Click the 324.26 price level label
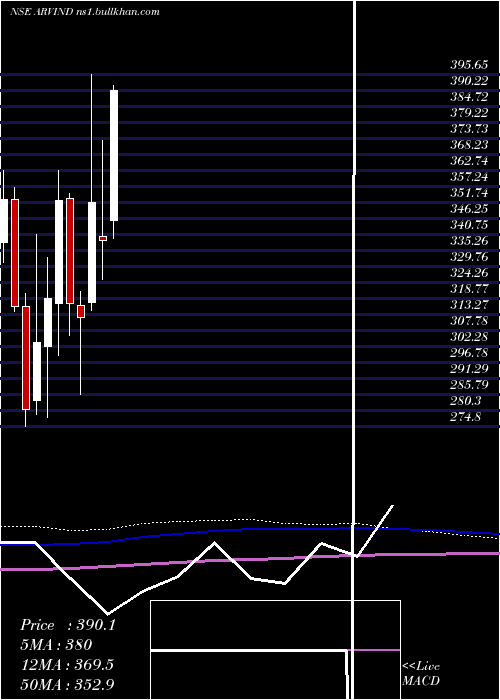 coord(469,273)
